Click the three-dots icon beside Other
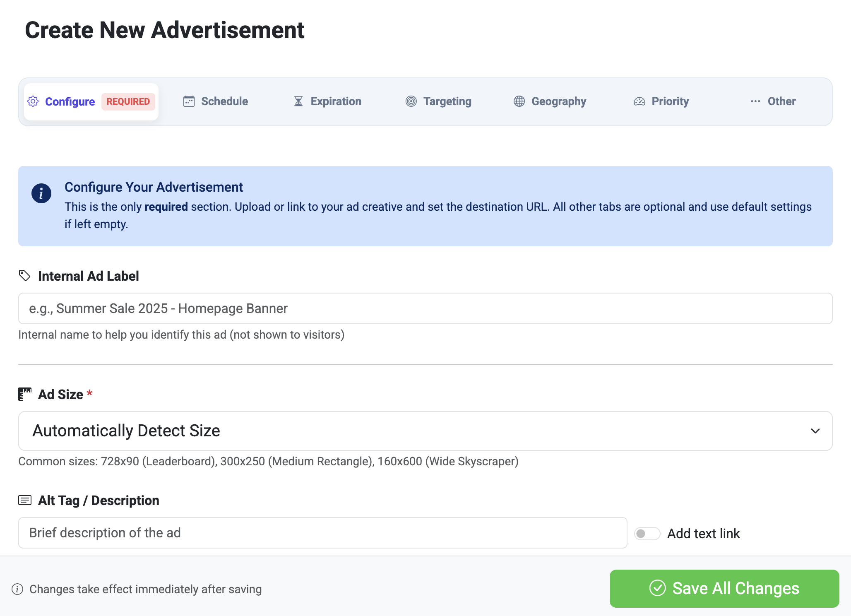 click(x=755, y=101)
